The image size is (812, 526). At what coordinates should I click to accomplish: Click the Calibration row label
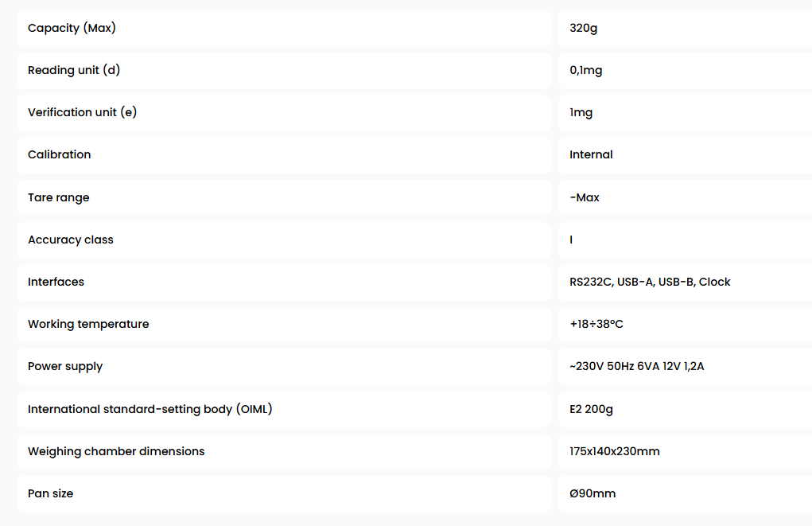(59, 154)
